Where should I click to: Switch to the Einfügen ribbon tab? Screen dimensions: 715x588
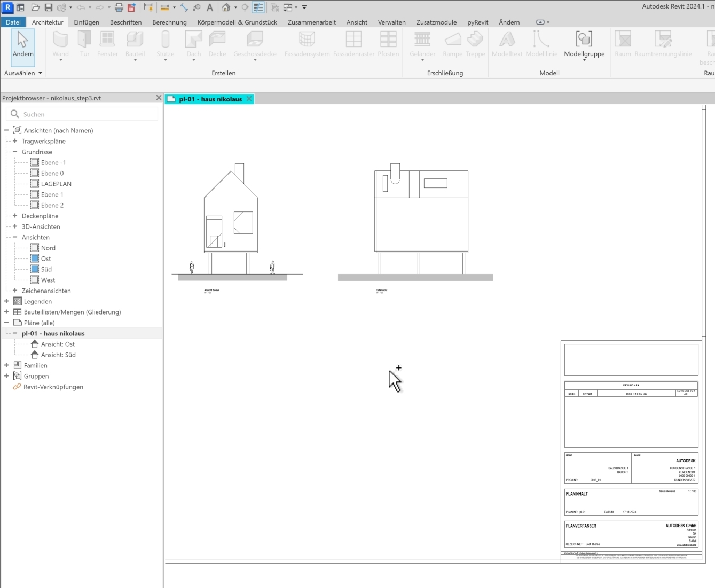pyautogui.click(x=87, y=22)
